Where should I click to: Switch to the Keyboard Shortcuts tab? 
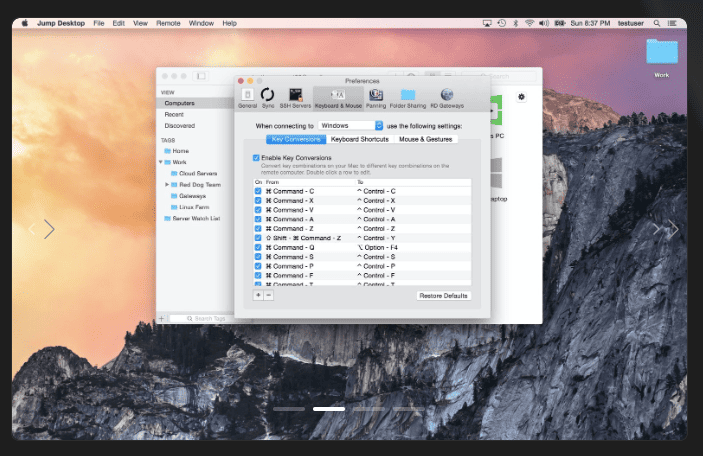pyautogui.click(x=360, y=139)
